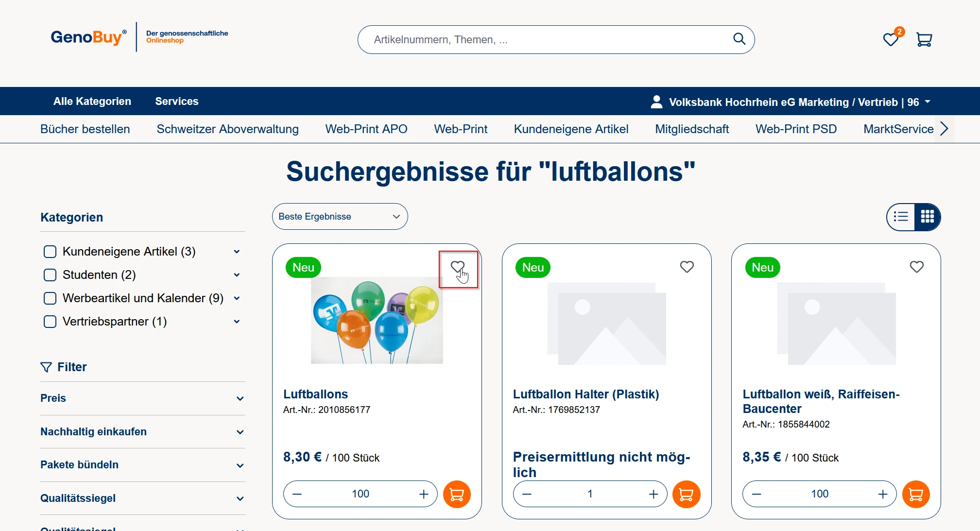Add Luftballons to cart with orange button
The image size is (980, 531).
(x=457, y=494)
